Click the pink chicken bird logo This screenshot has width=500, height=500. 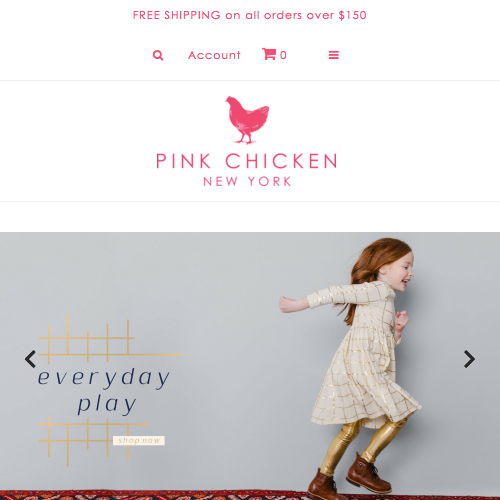[x=247, y=120]
